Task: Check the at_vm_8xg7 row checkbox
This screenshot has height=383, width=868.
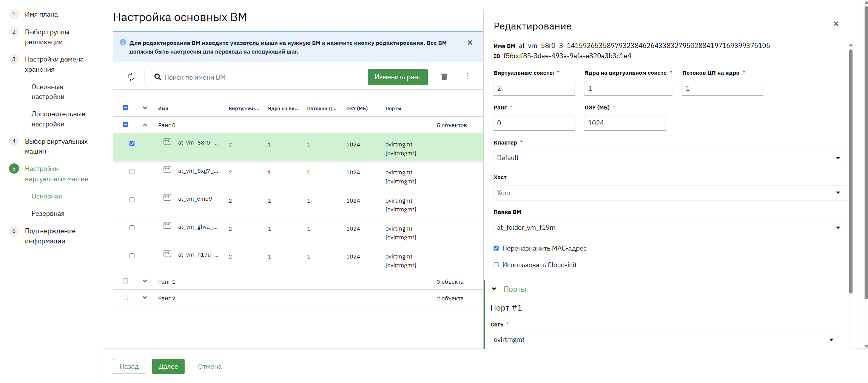Action: (132, 172)
